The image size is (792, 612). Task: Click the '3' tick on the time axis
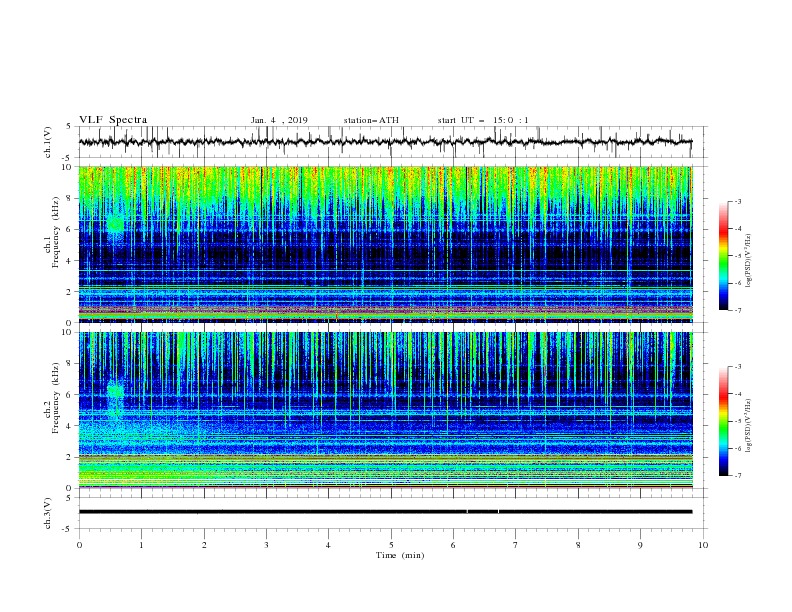click(x=266, y=545)
